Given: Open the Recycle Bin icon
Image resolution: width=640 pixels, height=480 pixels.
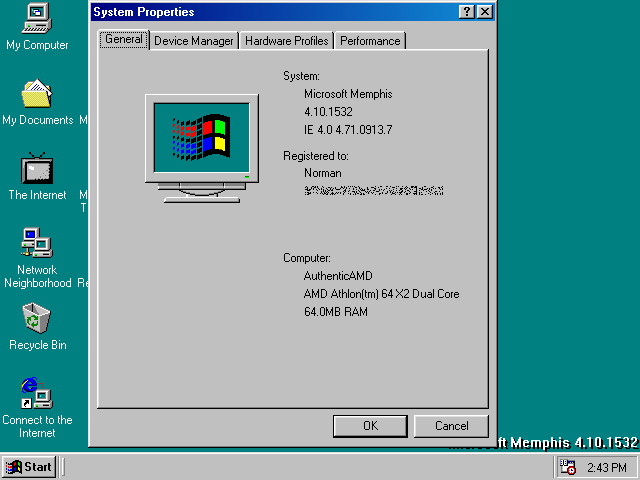Looking at the screenshot, I should click(37, 319).
